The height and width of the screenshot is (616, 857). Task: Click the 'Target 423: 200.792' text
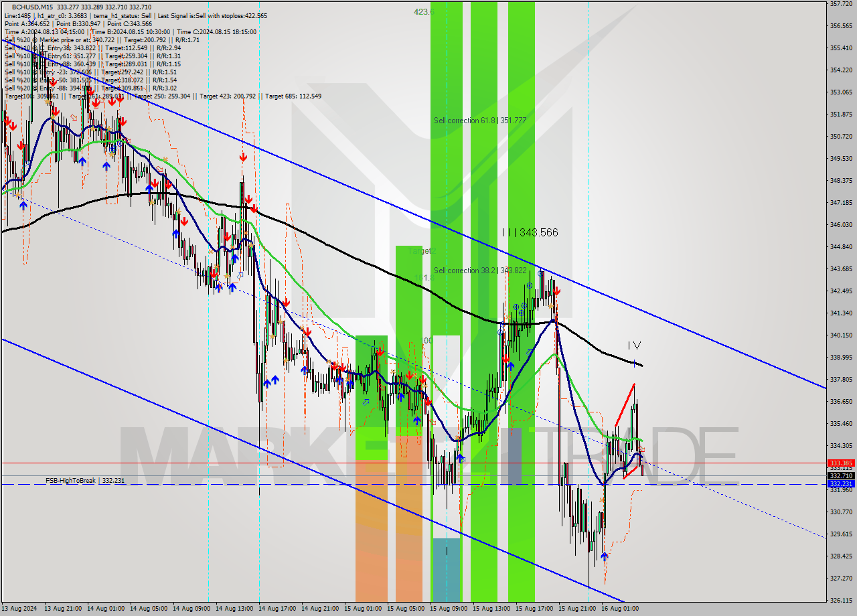[228, 96]
